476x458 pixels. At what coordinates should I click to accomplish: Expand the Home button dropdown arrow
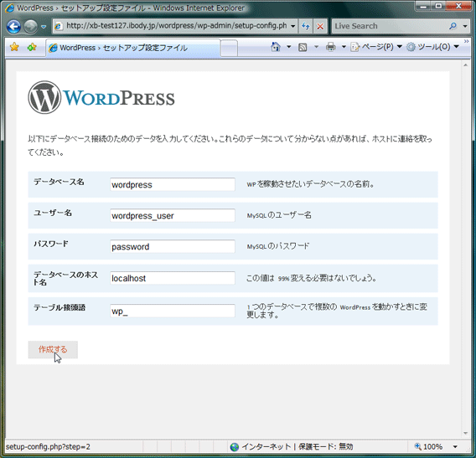click(288, 47)
